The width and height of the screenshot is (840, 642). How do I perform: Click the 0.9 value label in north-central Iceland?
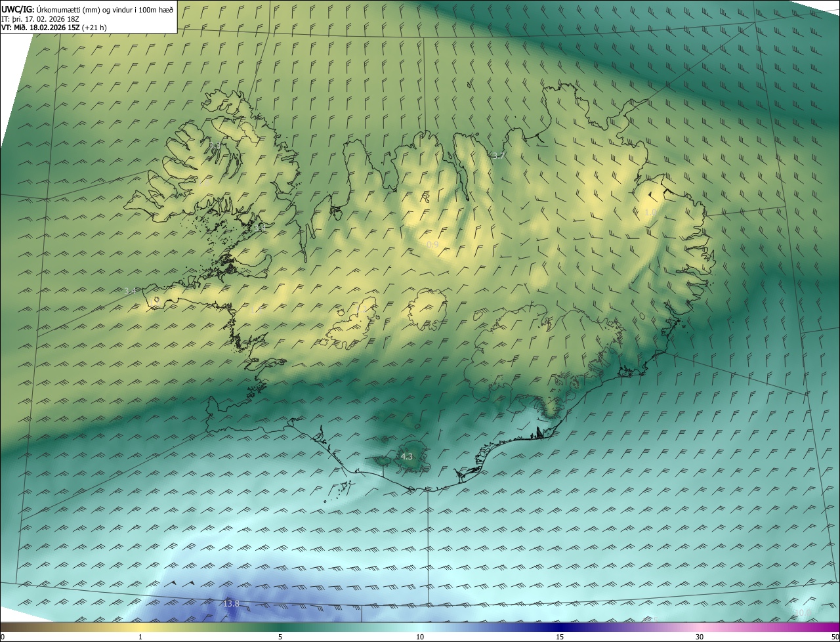[x=432, y=244]
